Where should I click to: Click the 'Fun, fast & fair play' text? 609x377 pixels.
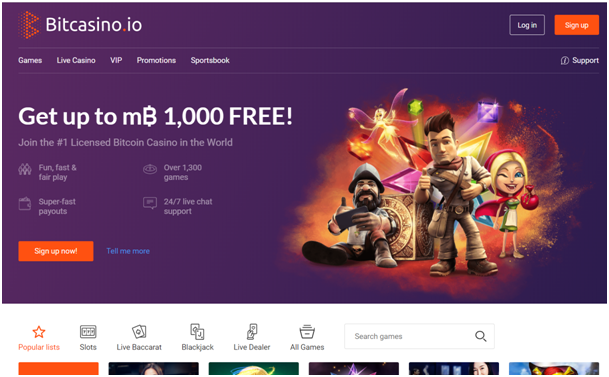pyautogui.click(x=57, y=172)
